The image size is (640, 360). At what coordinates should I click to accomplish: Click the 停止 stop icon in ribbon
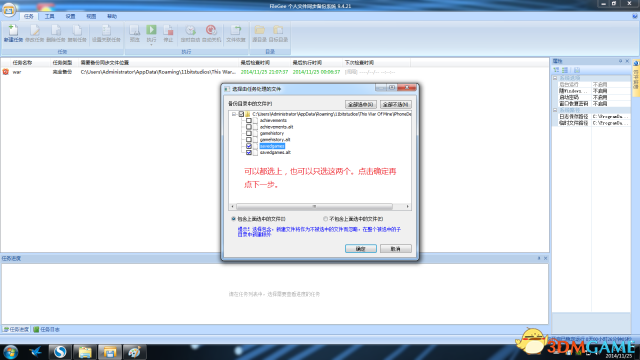click(168, 33)
